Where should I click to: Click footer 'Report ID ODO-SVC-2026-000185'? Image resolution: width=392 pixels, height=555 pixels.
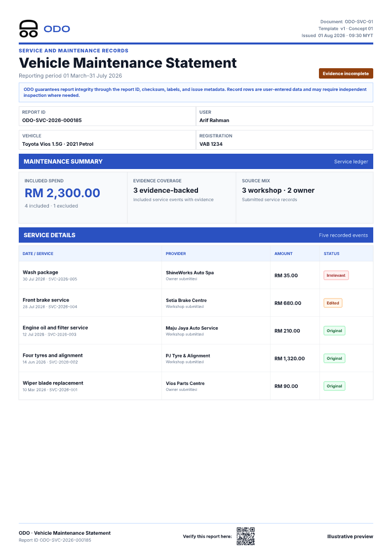pyautogui.click(x=55, y=540)
